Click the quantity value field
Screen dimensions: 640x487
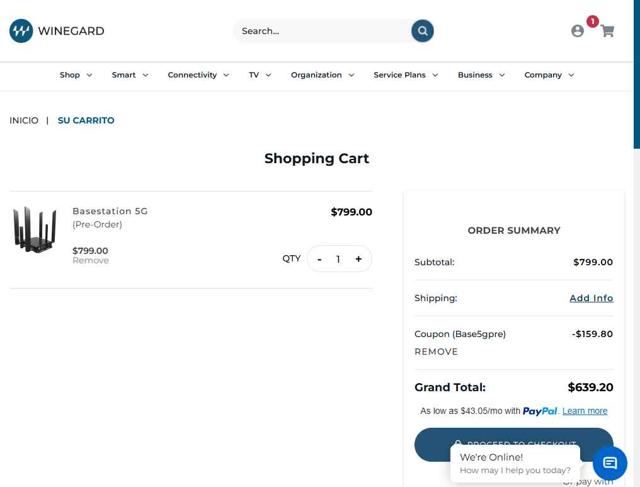338,259
